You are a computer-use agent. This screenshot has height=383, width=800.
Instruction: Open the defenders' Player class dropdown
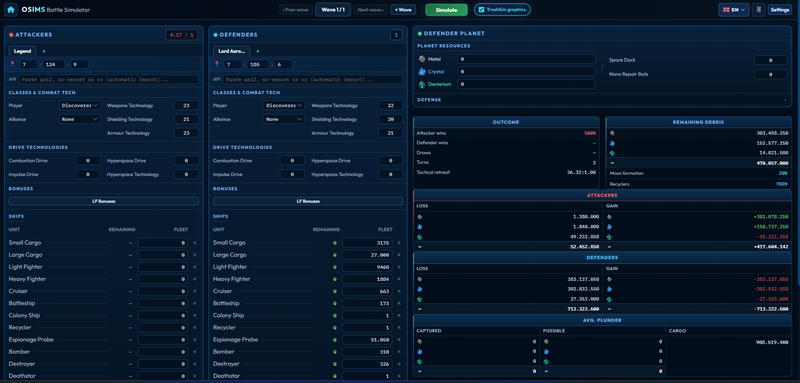[x=284, y=106]
